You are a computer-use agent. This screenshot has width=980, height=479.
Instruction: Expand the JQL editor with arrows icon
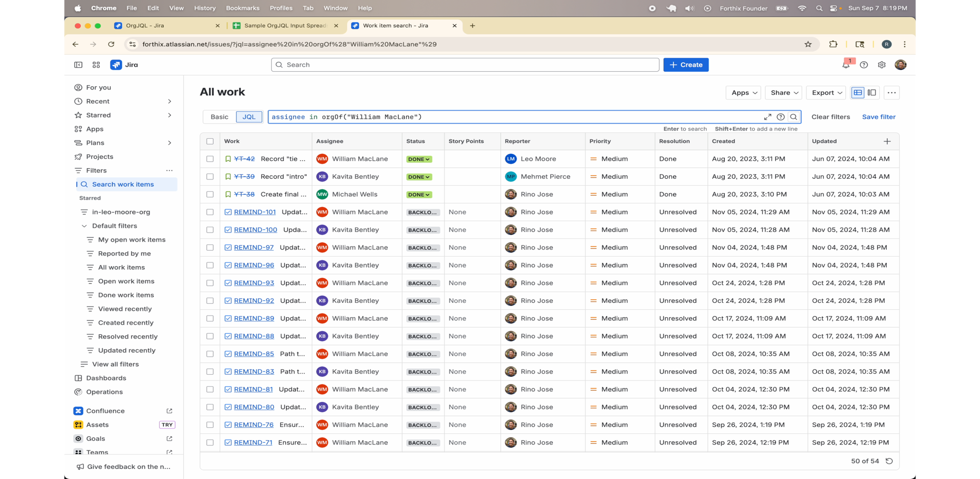click(x=767, y=117)
